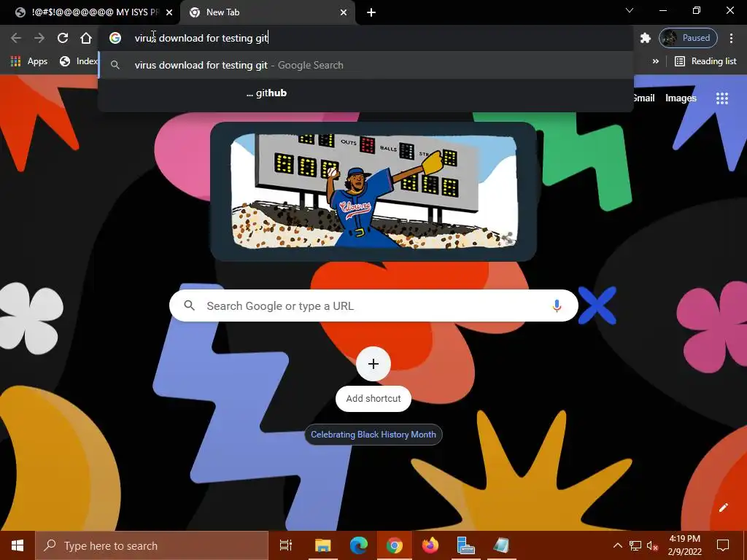747x560 pixels.
Task: Open the Gmail link
Action: (x=643, y=98)
